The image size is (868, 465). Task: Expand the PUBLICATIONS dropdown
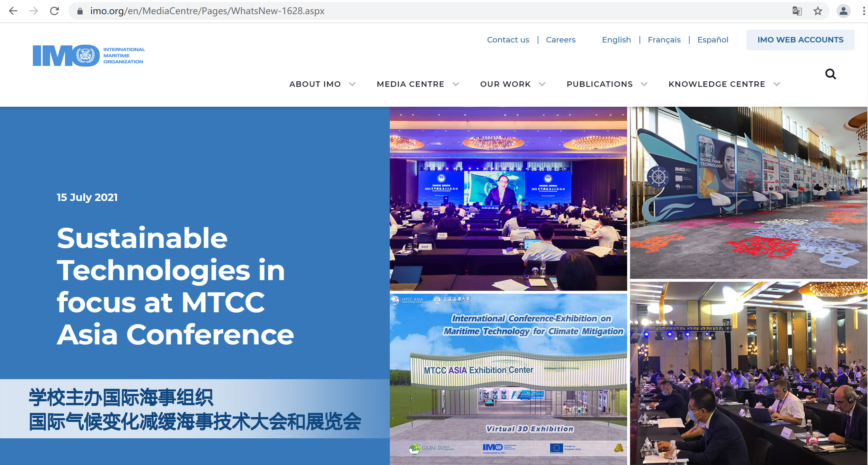tap(599, 84)
